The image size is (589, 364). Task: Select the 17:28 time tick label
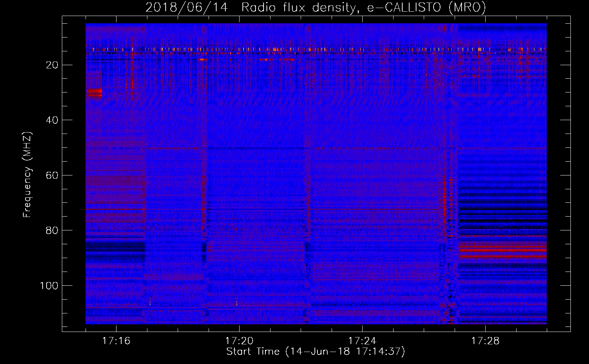coord(485,341)
